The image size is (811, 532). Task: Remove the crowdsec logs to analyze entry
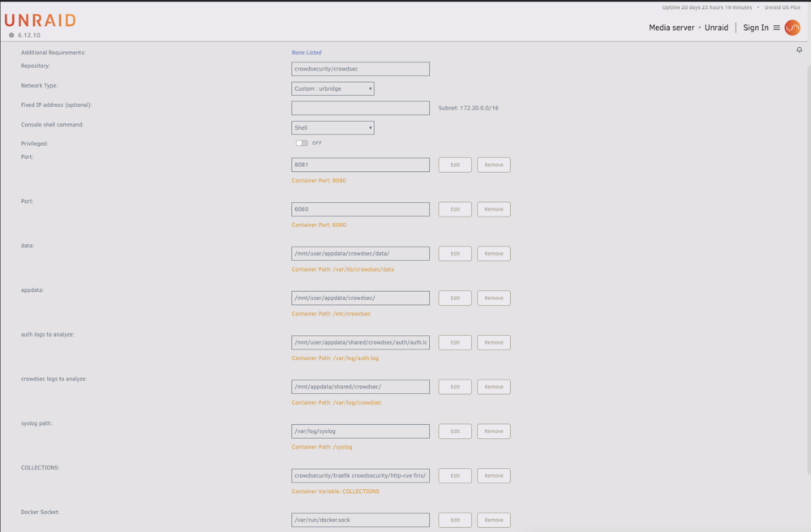493,387
